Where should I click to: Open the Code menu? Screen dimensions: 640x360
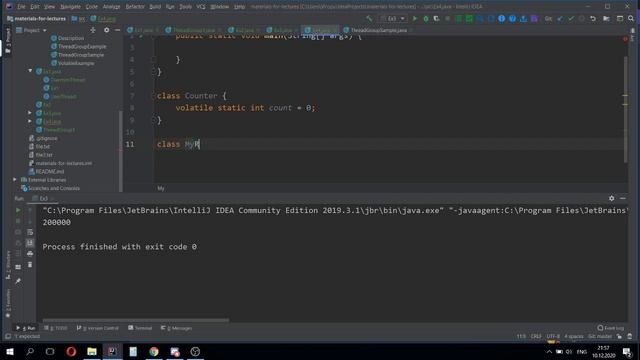[x=92, y=7]
